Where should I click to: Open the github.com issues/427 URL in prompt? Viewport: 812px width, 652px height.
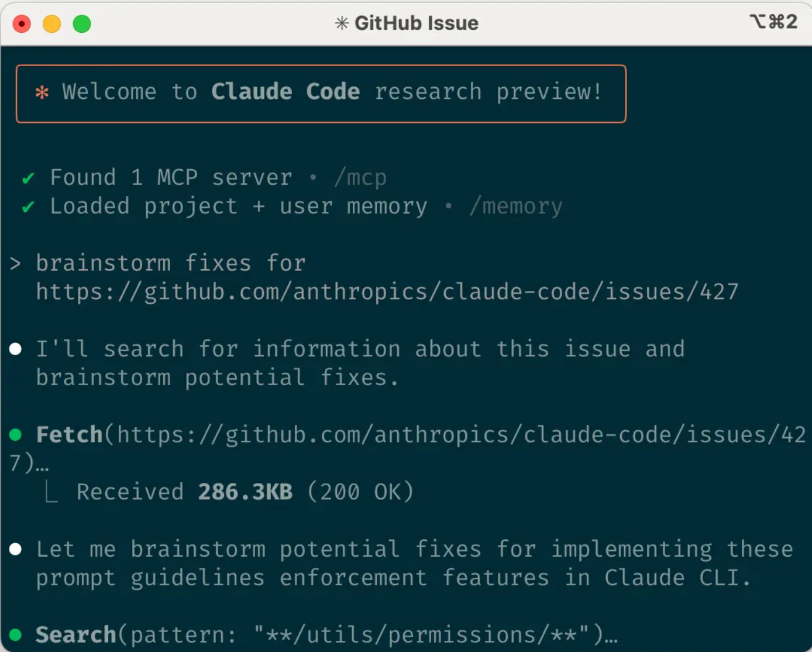tap(387, 292)
